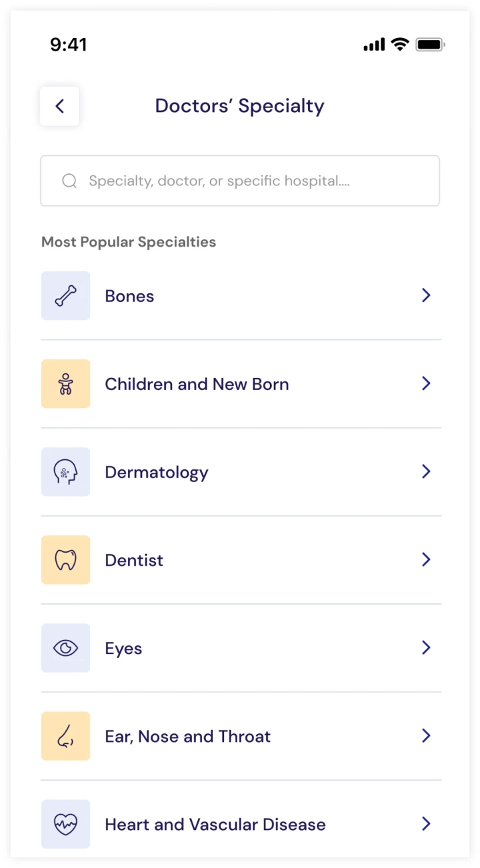Open Children and New Born chevron

pos(427,383)
